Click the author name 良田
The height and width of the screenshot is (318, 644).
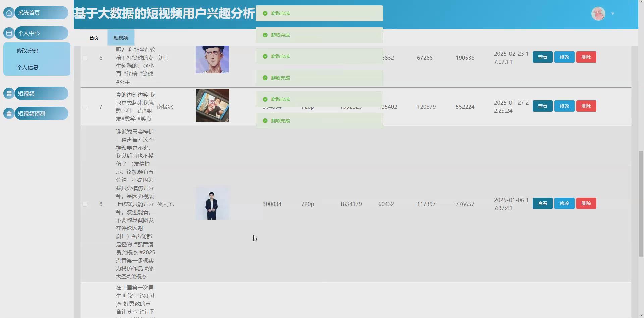tap(162, 58)
